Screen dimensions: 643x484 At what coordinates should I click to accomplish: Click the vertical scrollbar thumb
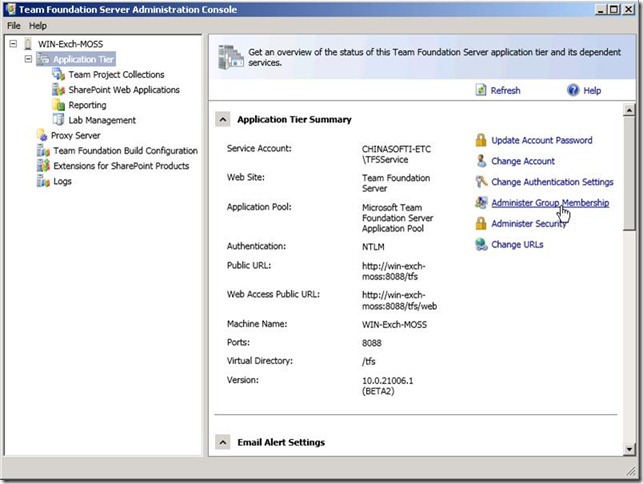click(629, 174)
